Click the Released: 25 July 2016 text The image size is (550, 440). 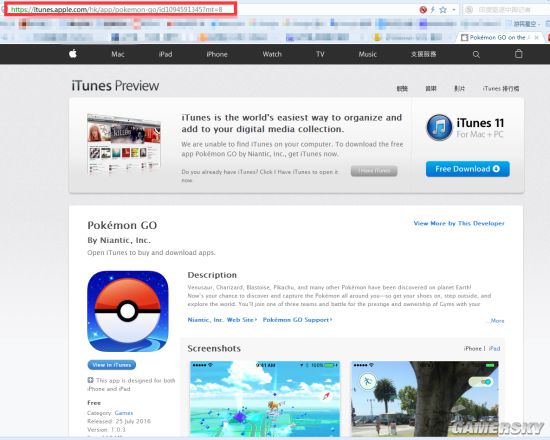click(x=119, y=421)
